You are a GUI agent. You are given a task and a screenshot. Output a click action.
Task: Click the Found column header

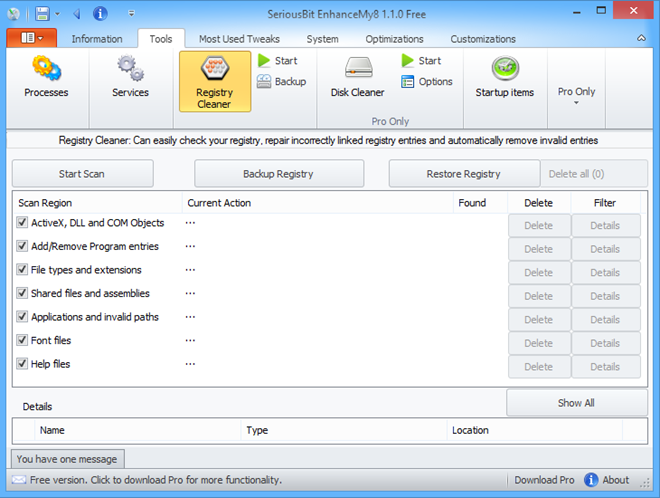480,203
